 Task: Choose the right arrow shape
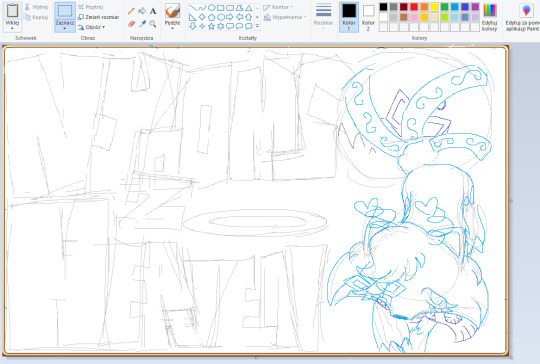(230, 17)
